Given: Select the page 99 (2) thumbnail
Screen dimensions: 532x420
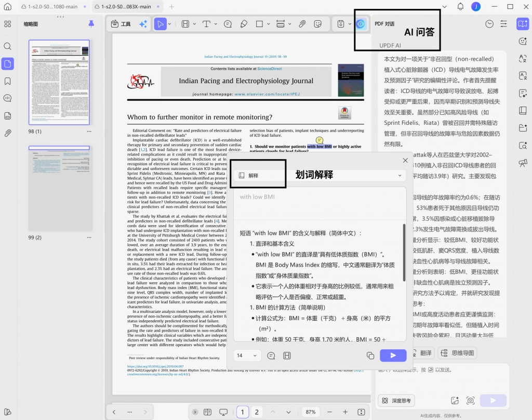Looking at the screenshot, I should [59, 189].
